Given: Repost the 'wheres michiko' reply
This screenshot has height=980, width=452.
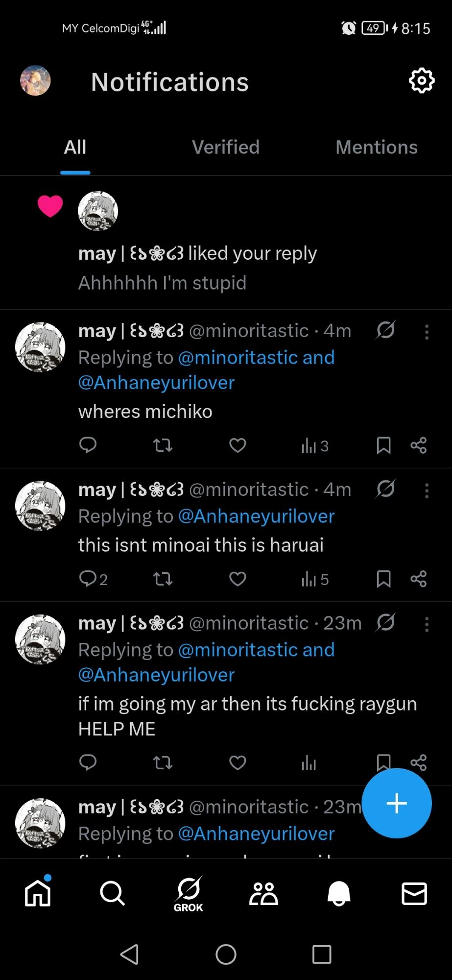Looking at the screenshot, I should tap(163, 445).
